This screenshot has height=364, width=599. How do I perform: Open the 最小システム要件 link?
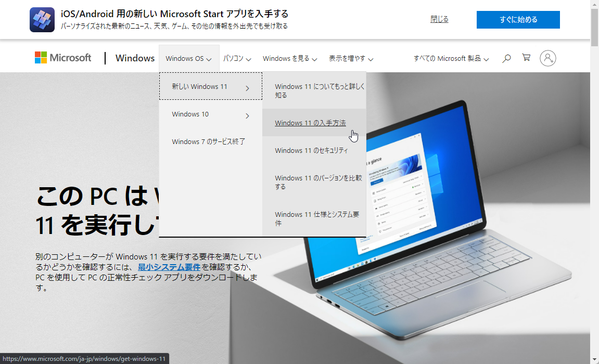169,267
